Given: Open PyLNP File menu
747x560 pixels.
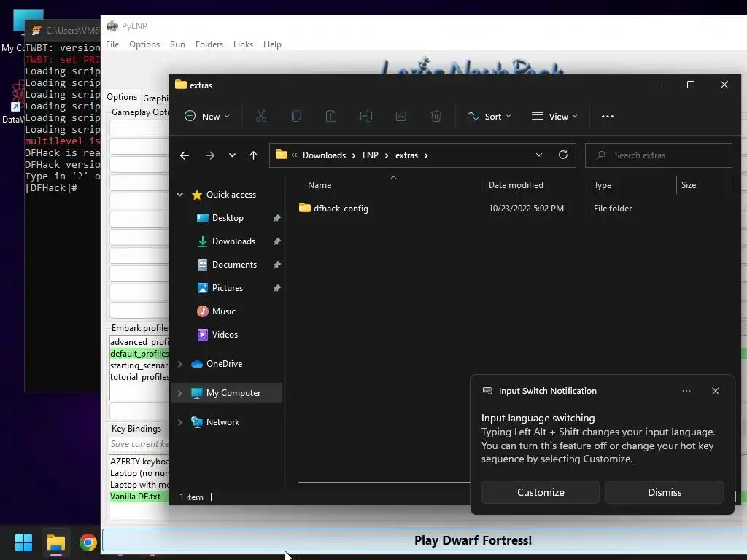Looking at the screenshot, I should 112,44.
